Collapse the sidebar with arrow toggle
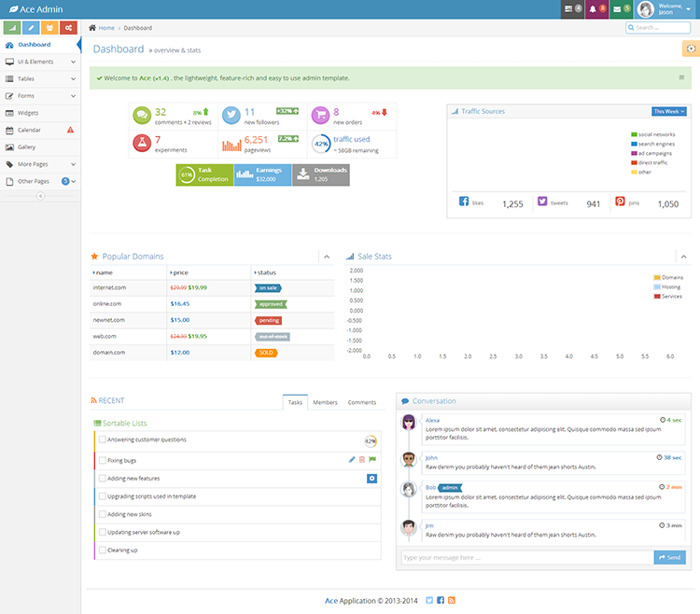700x614 pixels. tap(40, 196)
